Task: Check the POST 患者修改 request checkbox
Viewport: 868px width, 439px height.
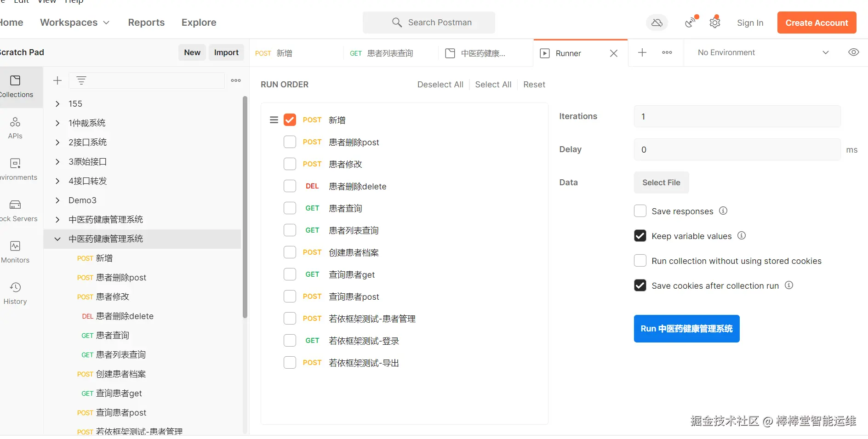Action: click(x=290, y=164)
